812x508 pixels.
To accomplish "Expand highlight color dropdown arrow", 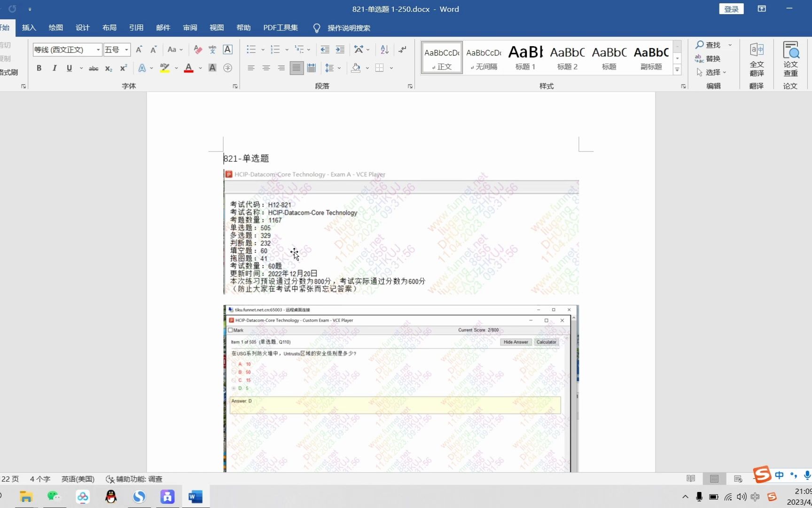I will click(176, 68).
